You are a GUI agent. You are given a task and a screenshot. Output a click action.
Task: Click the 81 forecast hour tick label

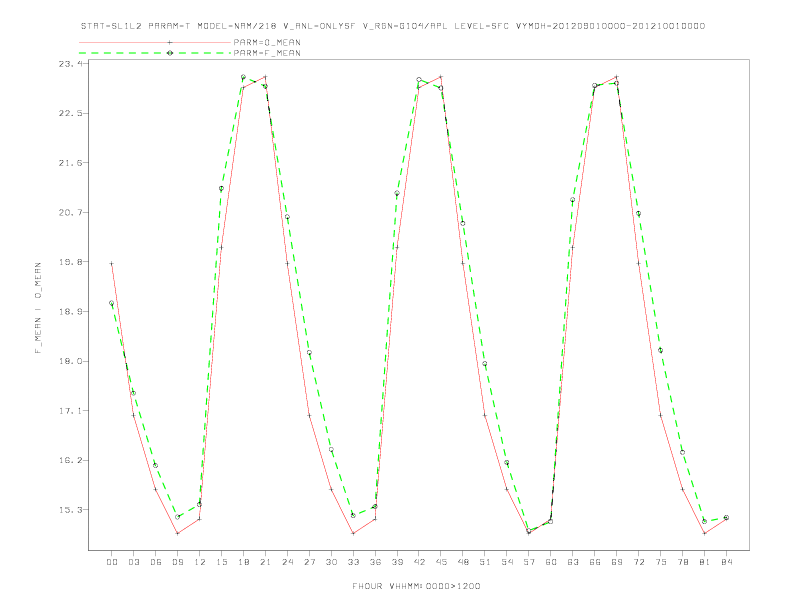(705, 562)
